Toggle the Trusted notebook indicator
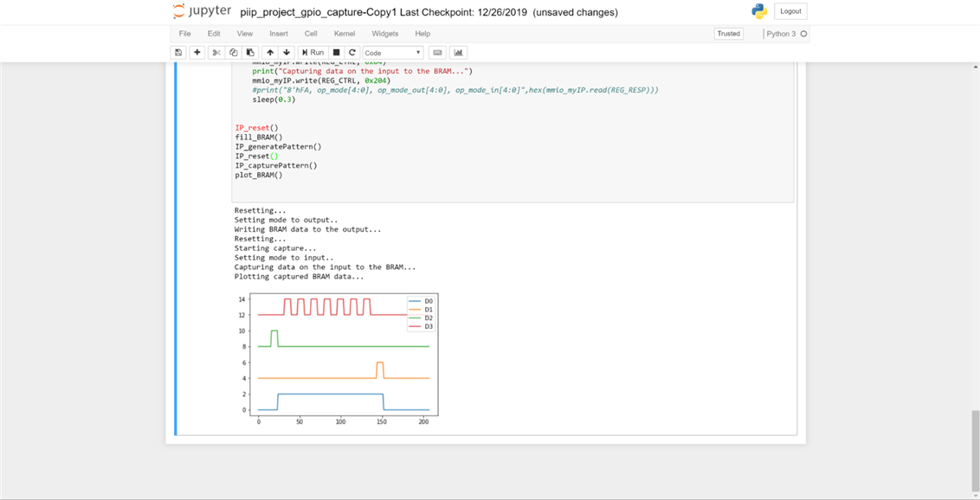This screenshot has height=500, width=980. click(728, 34)
